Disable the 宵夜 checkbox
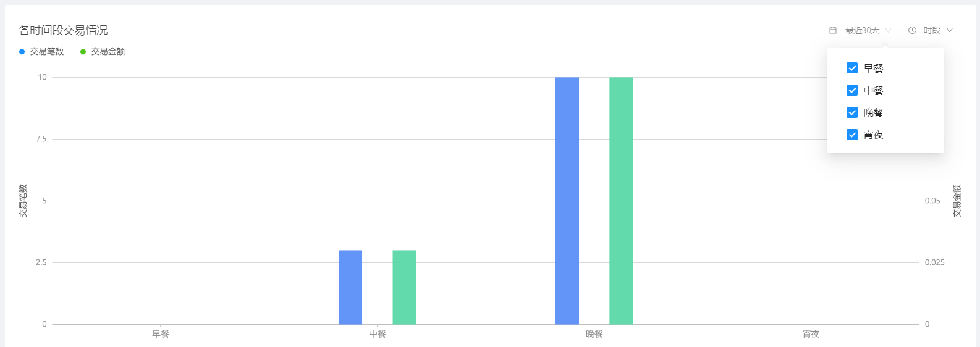980x347 pixels. tap(852, 135)
